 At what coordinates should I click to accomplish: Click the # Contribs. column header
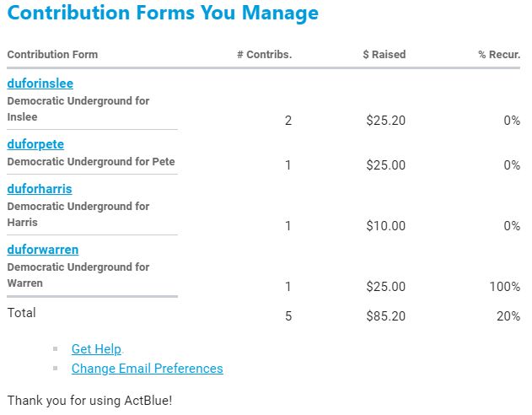(264, 55)
